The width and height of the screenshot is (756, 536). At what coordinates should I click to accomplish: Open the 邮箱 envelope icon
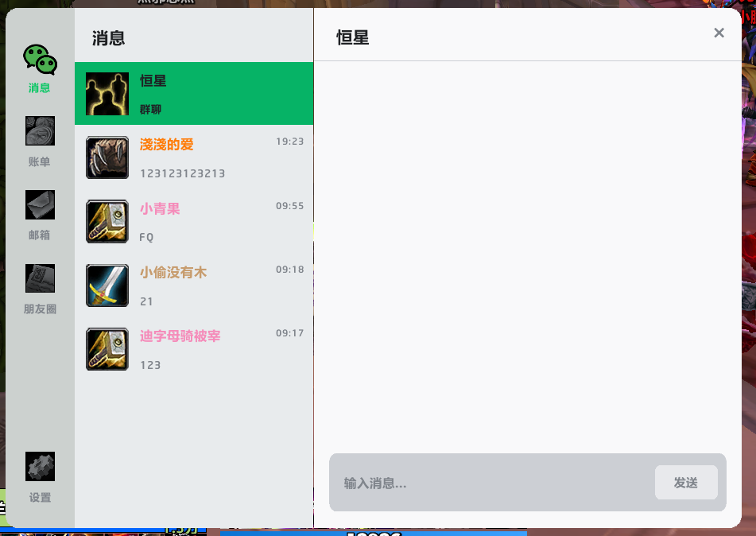[40, 204]
